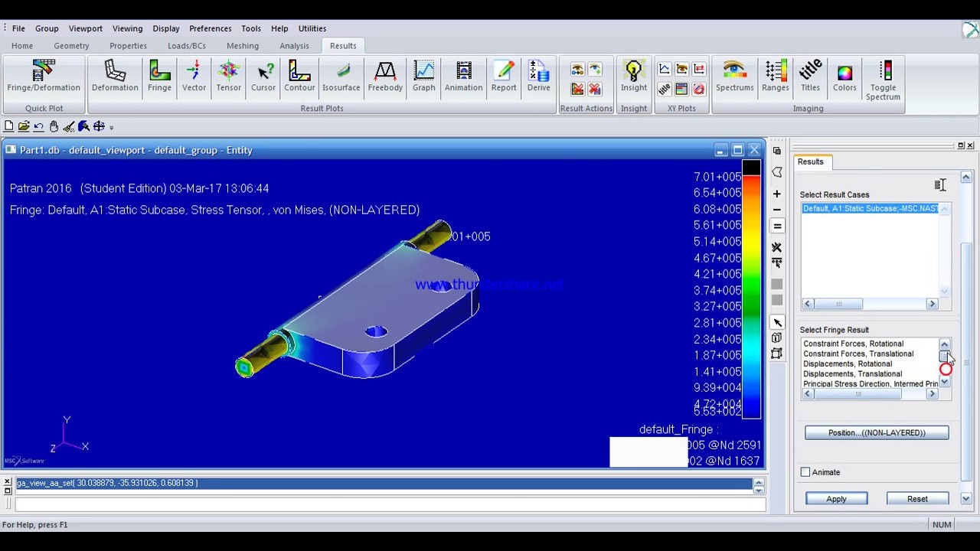
Task: Click the XY Plots swap-arrows icon
Action: 698,70
